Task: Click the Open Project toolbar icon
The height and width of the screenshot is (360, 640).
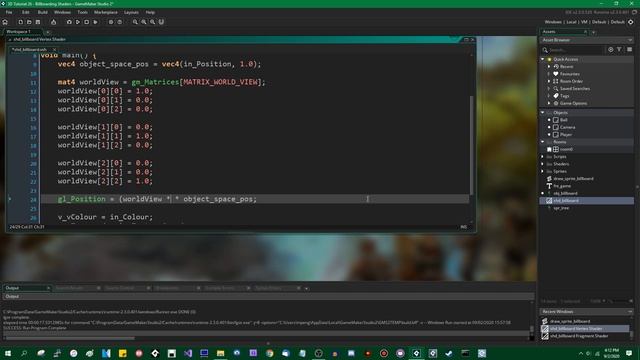Action: [29, 22]
